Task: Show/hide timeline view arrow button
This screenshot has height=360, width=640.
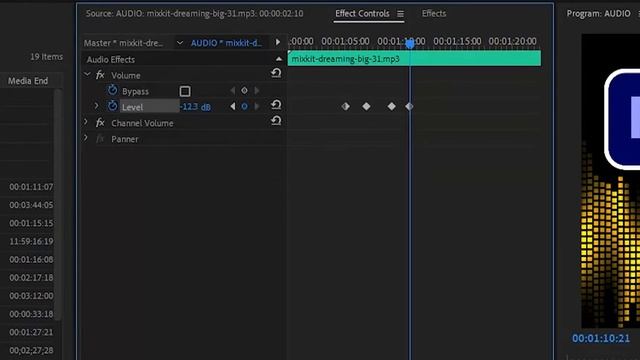Action: pyautogui.click(x=278, y=42)
